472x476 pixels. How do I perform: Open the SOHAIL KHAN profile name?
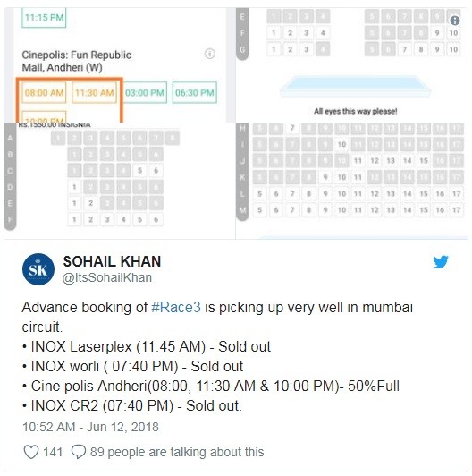click(113, 261)
